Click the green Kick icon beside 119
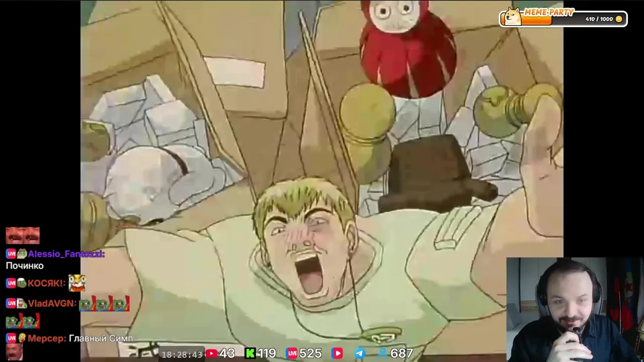The width and height of the screenshot is (644, 362). click(x=250, y=353)
